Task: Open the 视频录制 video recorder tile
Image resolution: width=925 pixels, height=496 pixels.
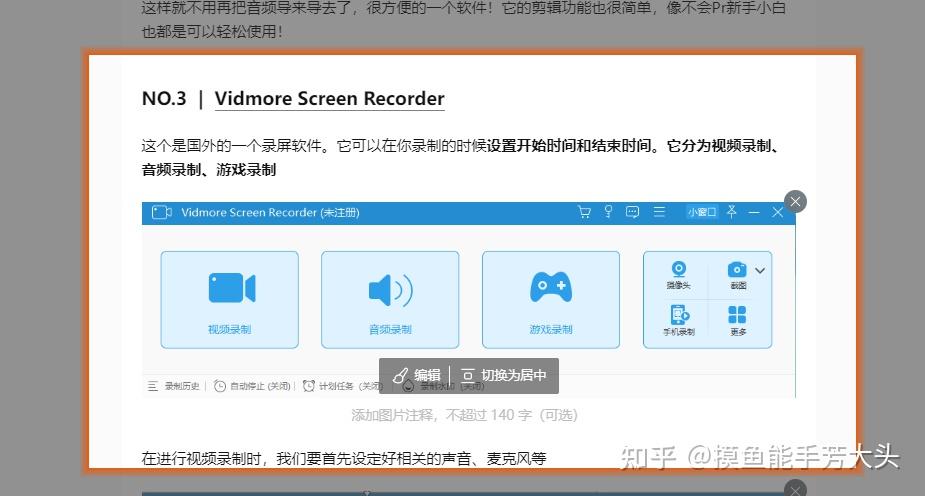Action: (229, 300)
